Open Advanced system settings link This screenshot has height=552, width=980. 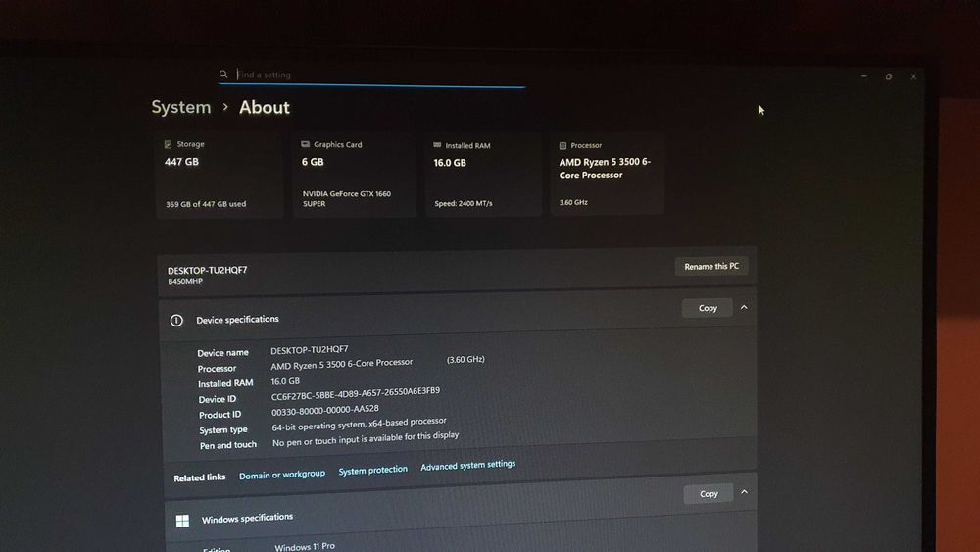click(468, 465)
